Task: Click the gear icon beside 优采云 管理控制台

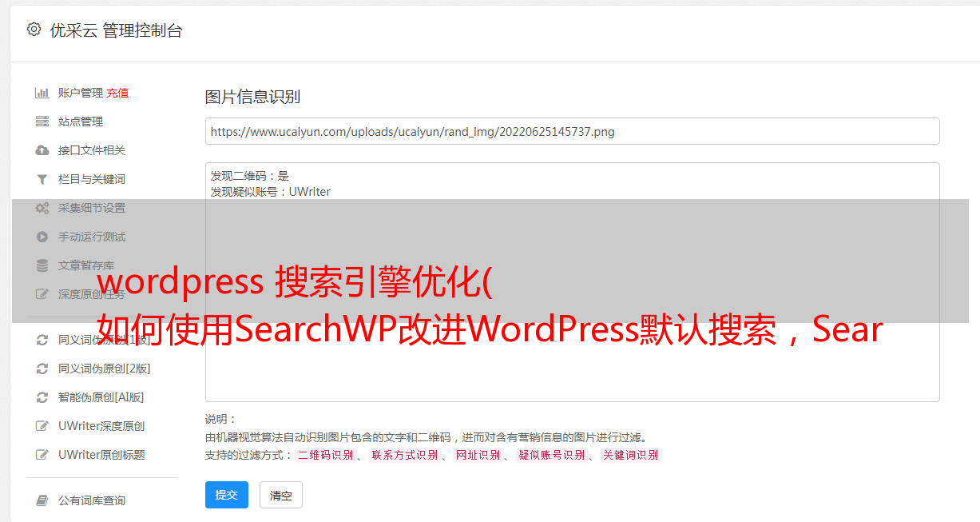Action: [34, 30]
